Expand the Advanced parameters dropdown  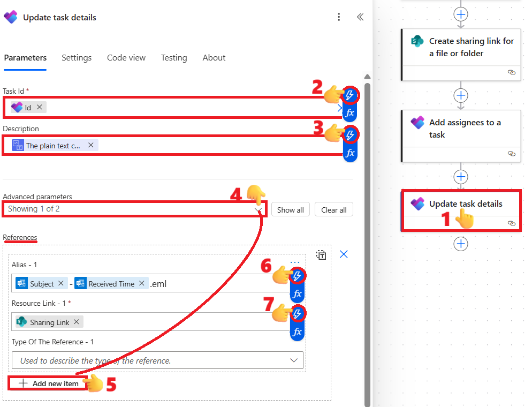[x=134, y=209]
